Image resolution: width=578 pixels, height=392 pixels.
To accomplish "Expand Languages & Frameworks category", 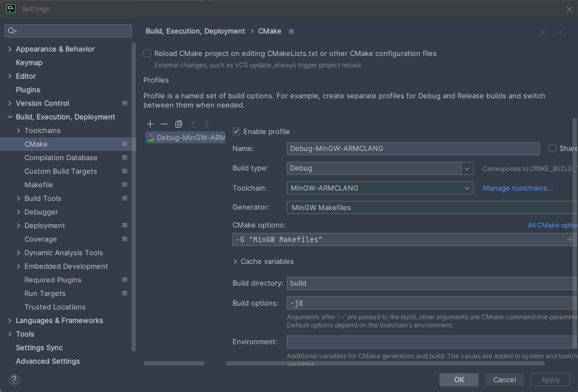I will [10, 320].
